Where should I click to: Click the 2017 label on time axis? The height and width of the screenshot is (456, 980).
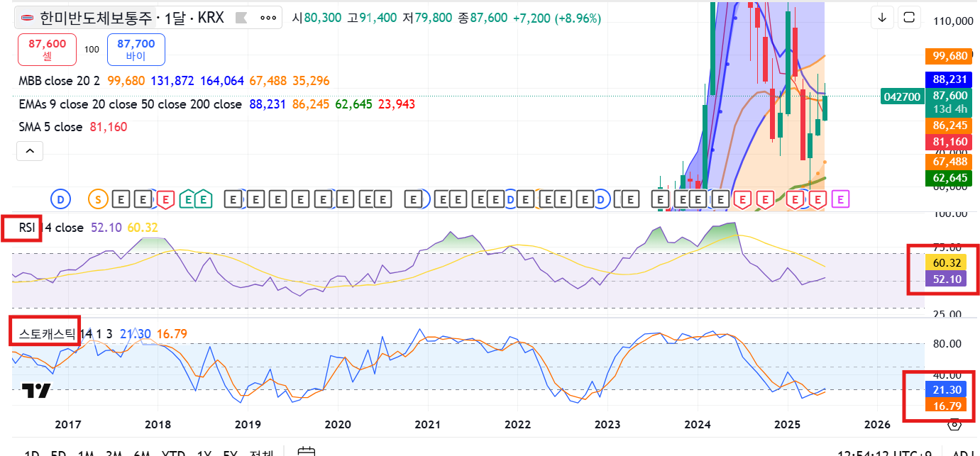(x=68, y=424)
